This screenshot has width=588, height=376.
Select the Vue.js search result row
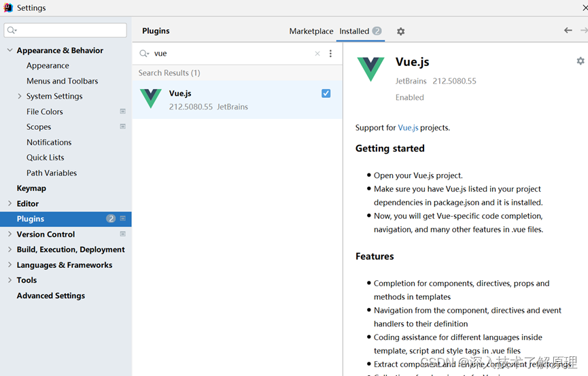pyautogui.click(x=237, y=100)
